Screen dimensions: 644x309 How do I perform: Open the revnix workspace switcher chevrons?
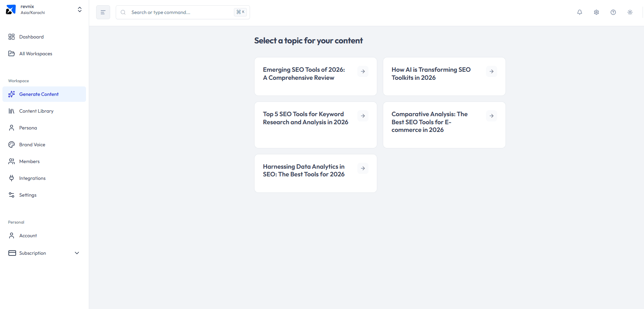click(80, 9)
